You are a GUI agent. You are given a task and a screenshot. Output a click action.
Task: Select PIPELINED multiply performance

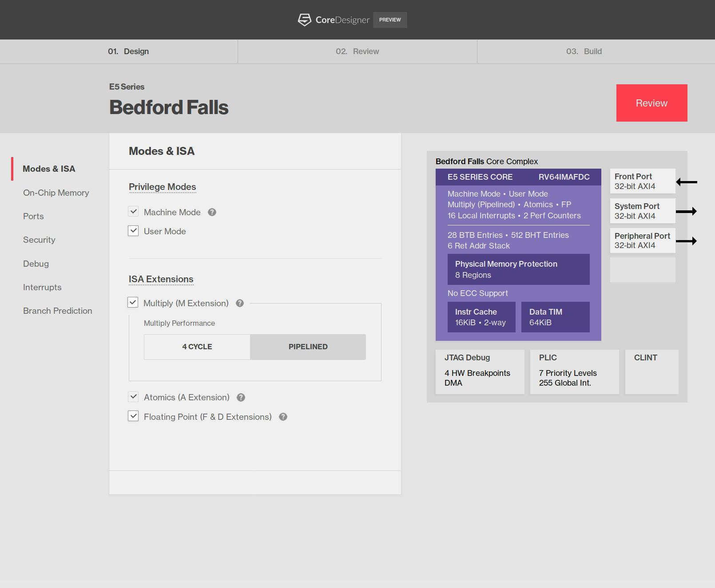(308, 347)
